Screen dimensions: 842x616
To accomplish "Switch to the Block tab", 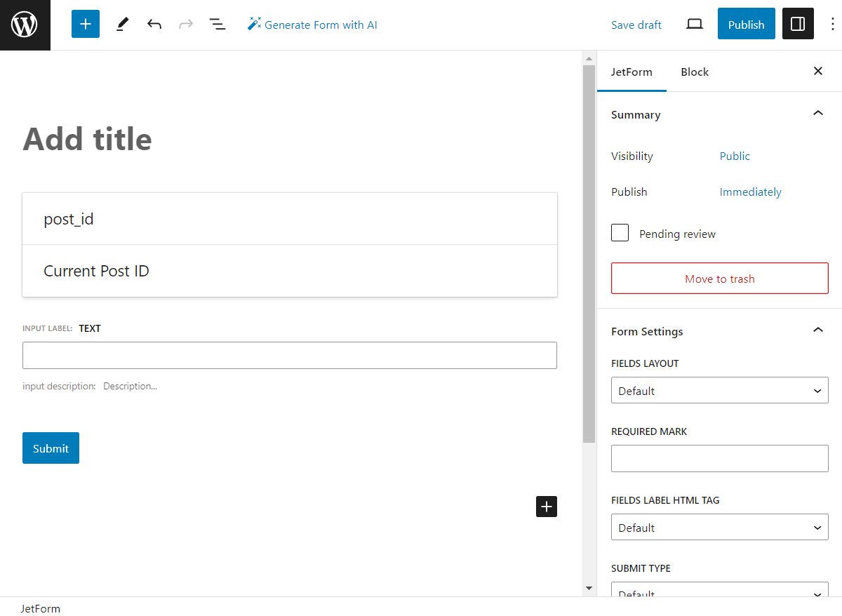I will [694, 72].
